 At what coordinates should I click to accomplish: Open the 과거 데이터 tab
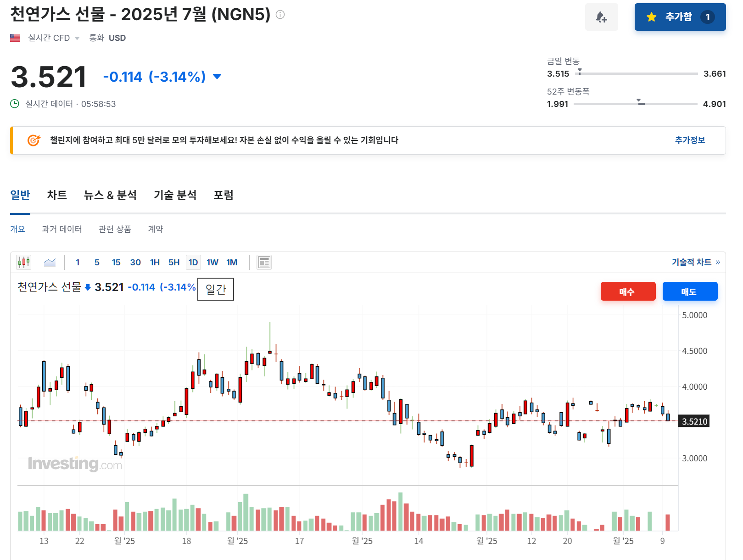pyautogui.click(x=61, y=229)
